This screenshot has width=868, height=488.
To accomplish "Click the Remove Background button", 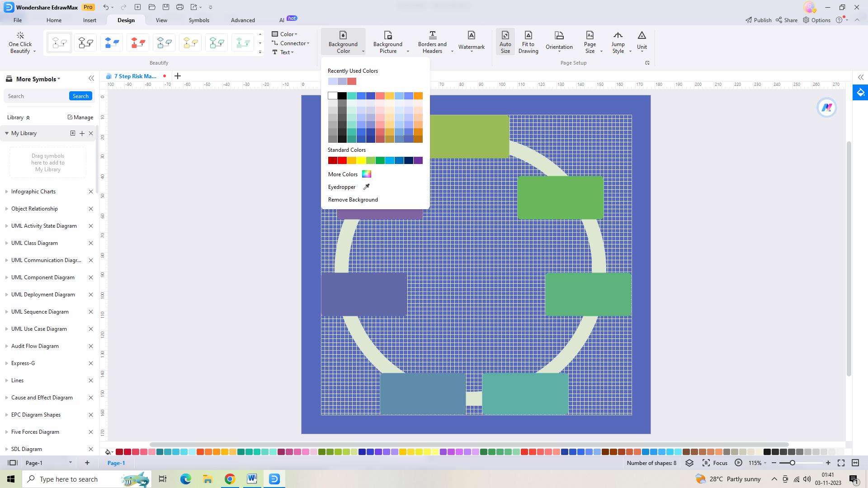I will [352, 200].
